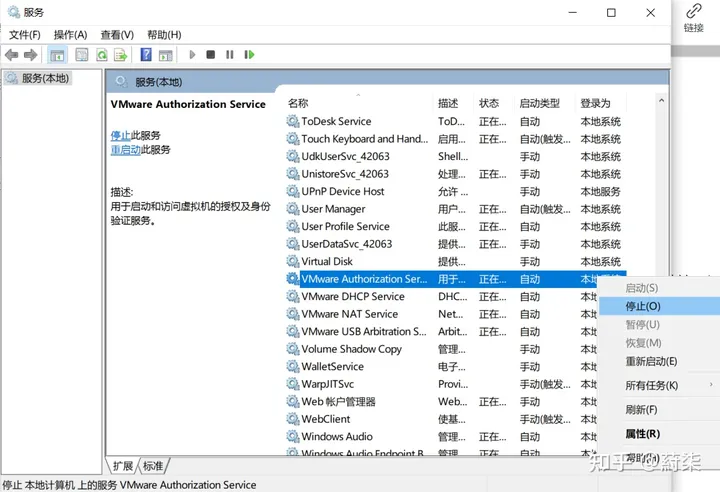The image size is (720, 492).
Task: Expand 所有任务(K) submenu arrow
Action: (x=711, y=385)
